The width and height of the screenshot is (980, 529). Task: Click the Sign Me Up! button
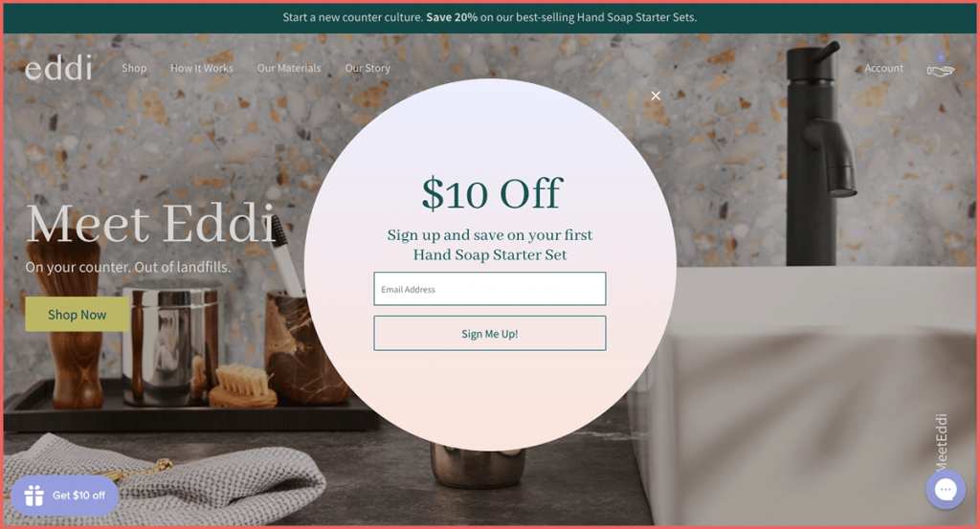coord(489,334)
